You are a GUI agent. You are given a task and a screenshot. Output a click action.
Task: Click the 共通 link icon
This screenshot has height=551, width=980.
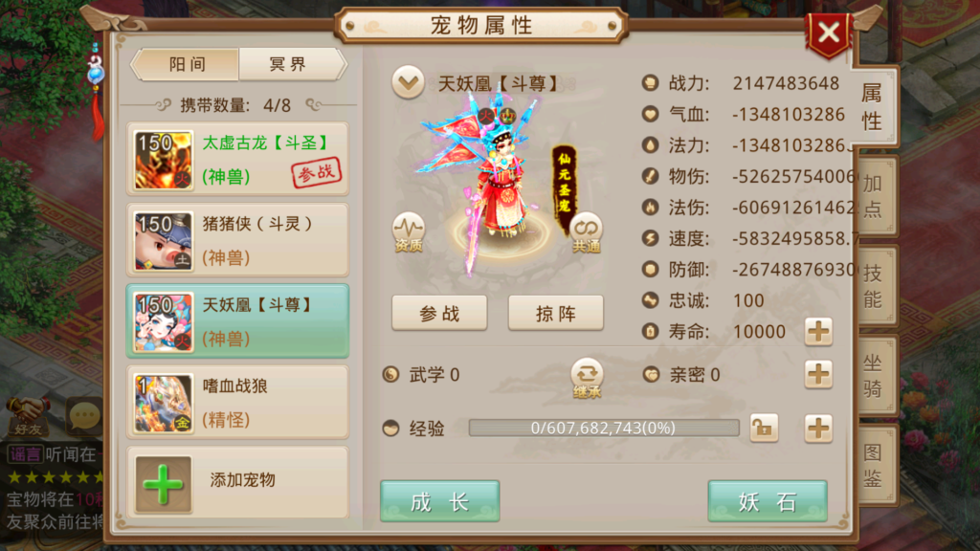click(x=586, y=233)
